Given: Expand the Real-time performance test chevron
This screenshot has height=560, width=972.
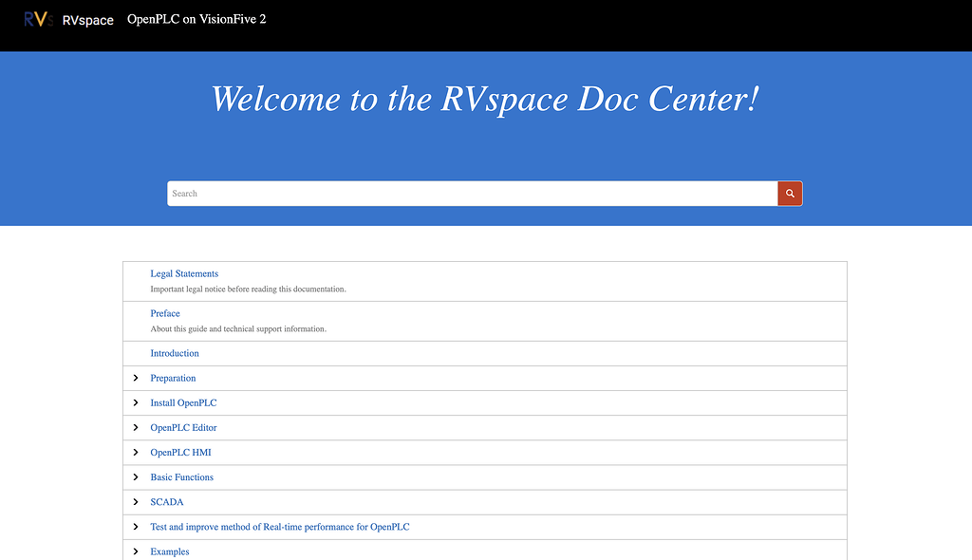Looking at the screenshot, I should [136, 527].
